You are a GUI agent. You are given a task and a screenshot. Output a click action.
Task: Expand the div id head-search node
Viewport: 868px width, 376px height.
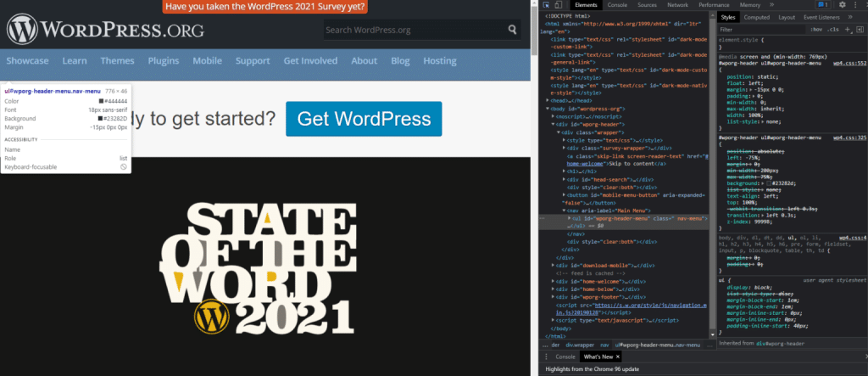564,179
